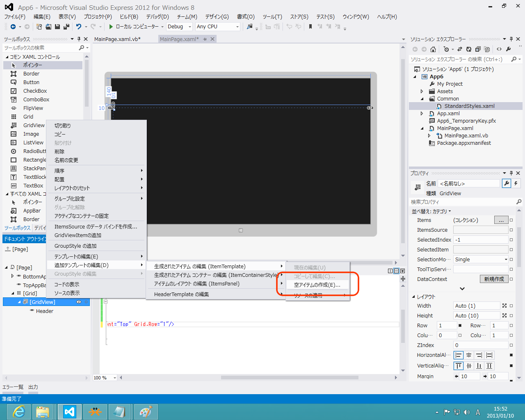Click the Toolbox search magnifier icon
The image size is (525, 420).
pyautogui.click(x=82, y=48)
